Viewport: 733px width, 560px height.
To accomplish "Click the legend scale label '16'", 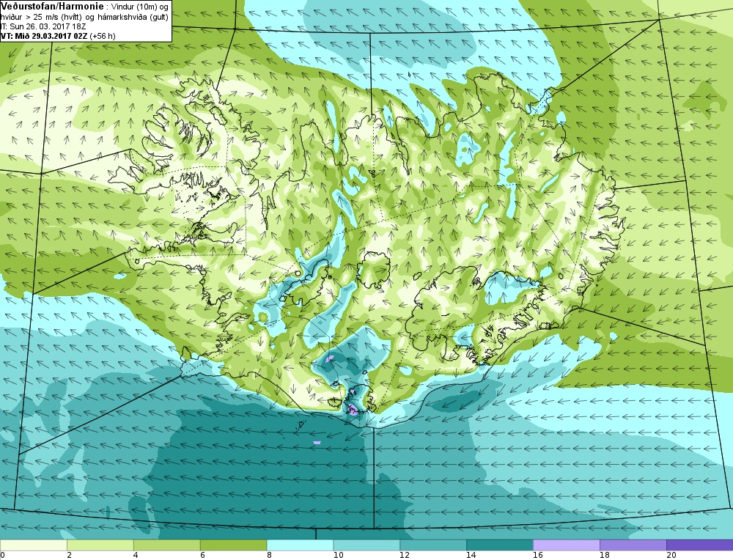I will (x=538, y=556).
